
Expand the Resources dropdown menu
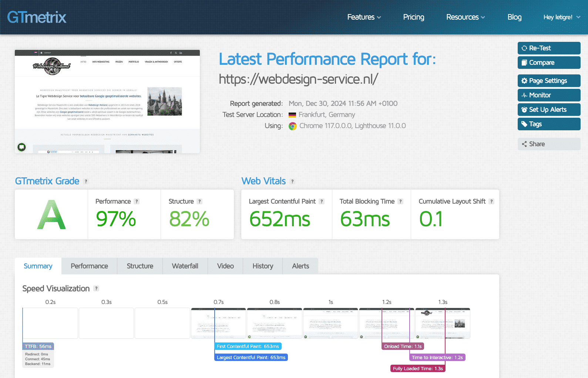point(466,17)
